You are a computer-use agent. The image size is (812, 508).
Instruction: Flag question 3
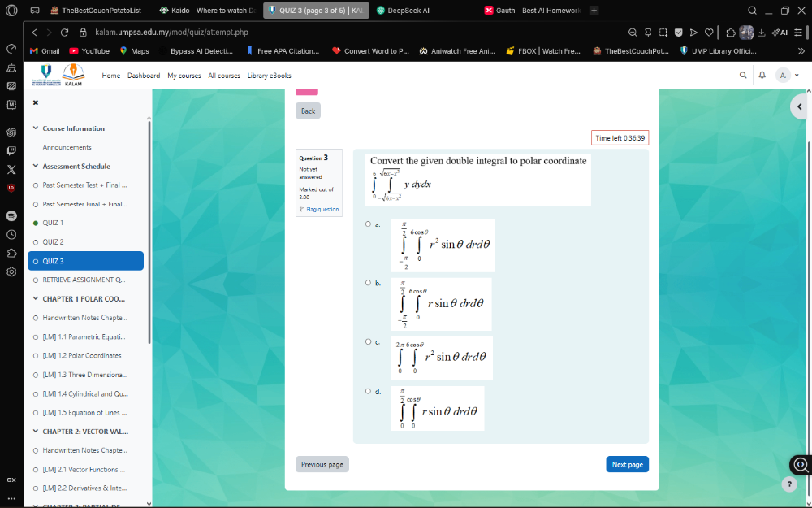[321, 210]
